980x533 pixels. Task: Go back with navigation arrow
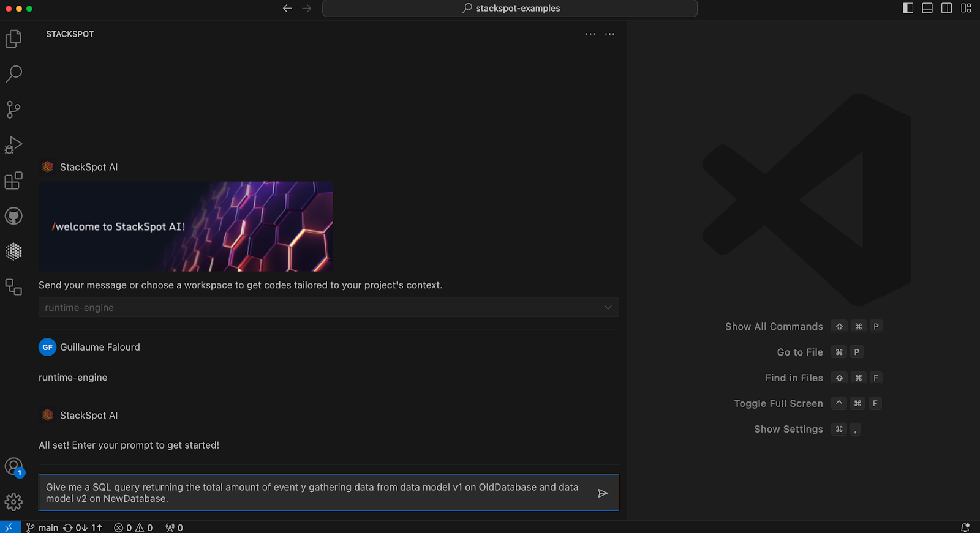[x=287, y=8]
